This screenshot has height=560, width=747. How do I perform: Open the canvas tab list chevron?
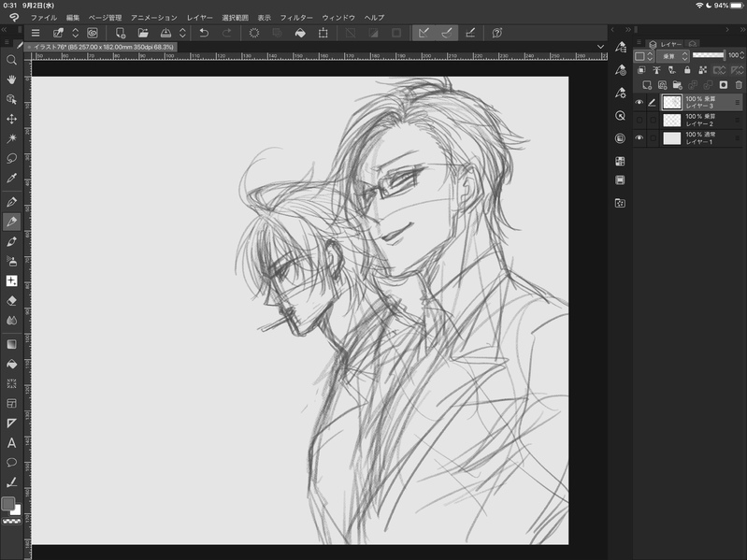[x=600, y=47]
